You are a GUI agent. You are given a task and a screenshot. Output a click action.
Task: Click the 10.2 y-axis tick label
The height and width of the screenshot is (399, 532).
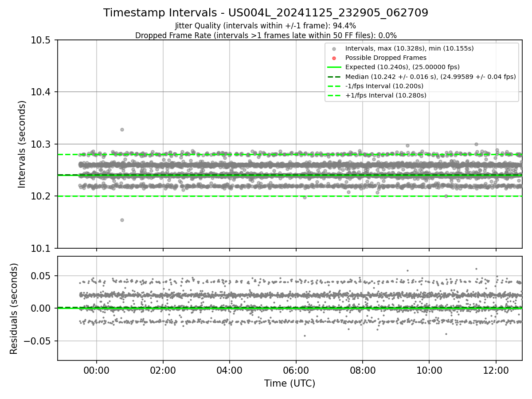[42, 196]
